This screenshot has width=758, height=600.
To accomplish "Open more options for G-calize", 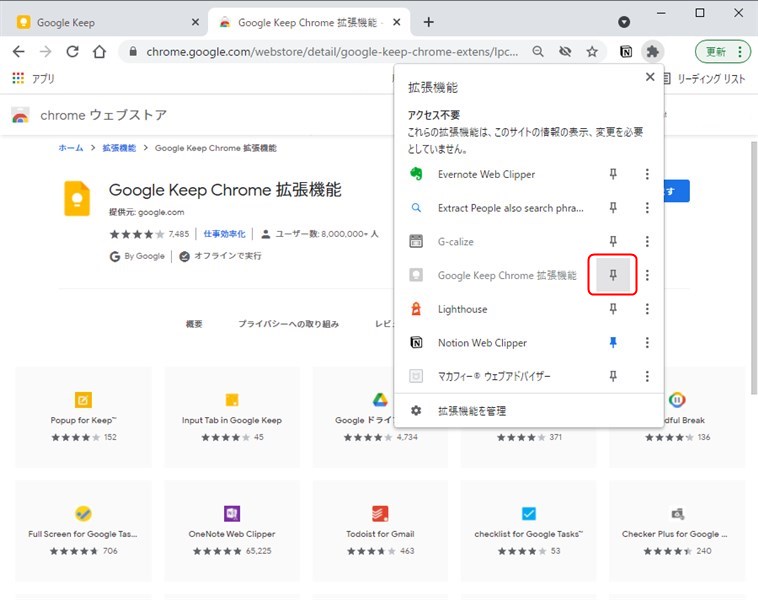I will click(x=647, y=242).
